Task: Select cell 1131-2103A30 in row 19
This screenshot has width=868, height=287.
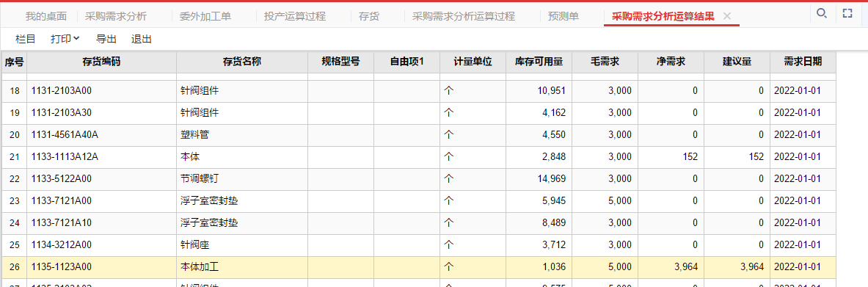Action: click(x=101, y=112)
